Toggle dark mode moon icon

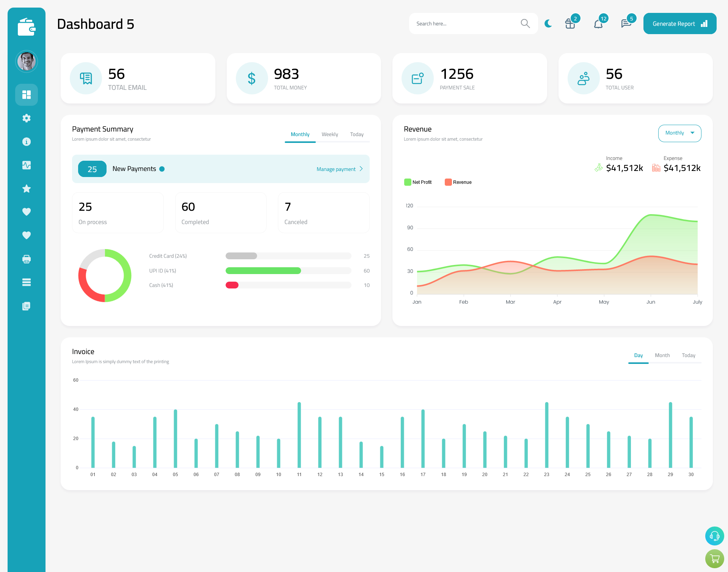[548, 24]
